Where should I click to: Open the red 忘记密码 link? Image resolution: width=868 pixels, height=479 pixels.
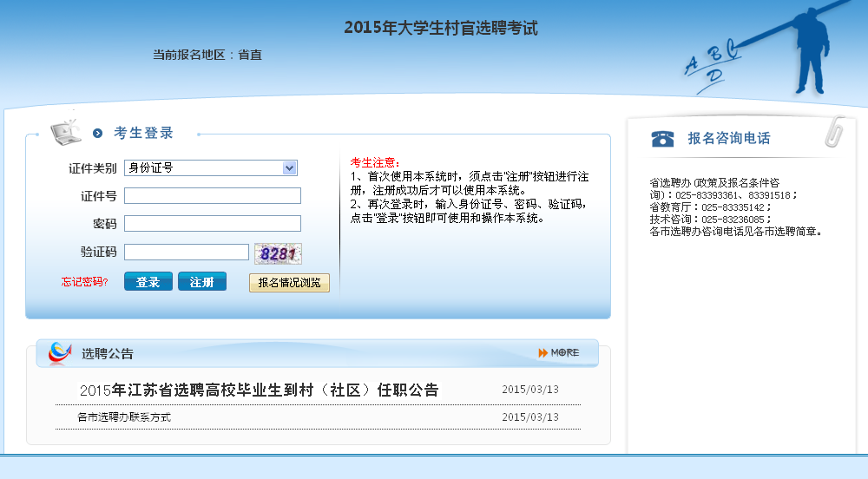click(x=84, y=282)
